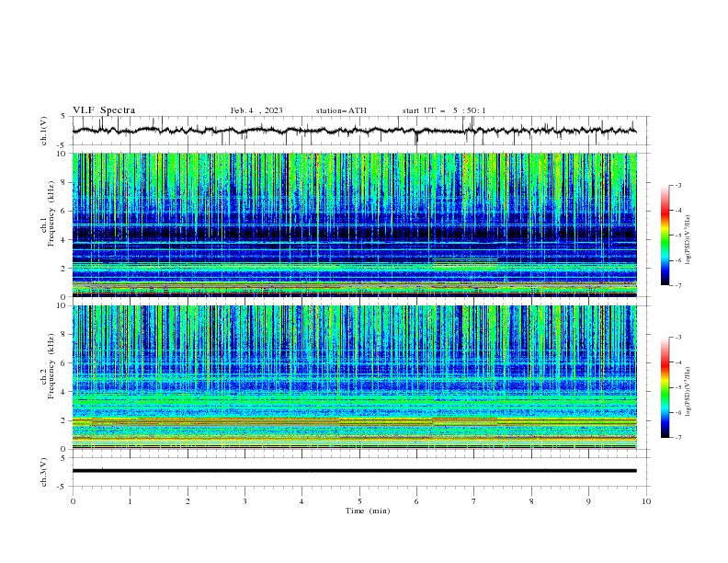
Task: Click the '-7' tick on lower colorbar
Action: point(678,438)
